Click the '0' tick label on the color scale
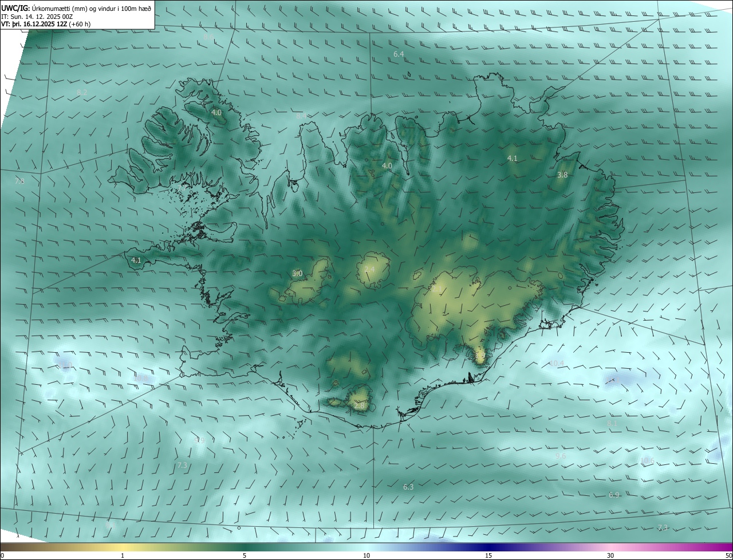Screen dimensions: 733x560 [x=2, y=555]
